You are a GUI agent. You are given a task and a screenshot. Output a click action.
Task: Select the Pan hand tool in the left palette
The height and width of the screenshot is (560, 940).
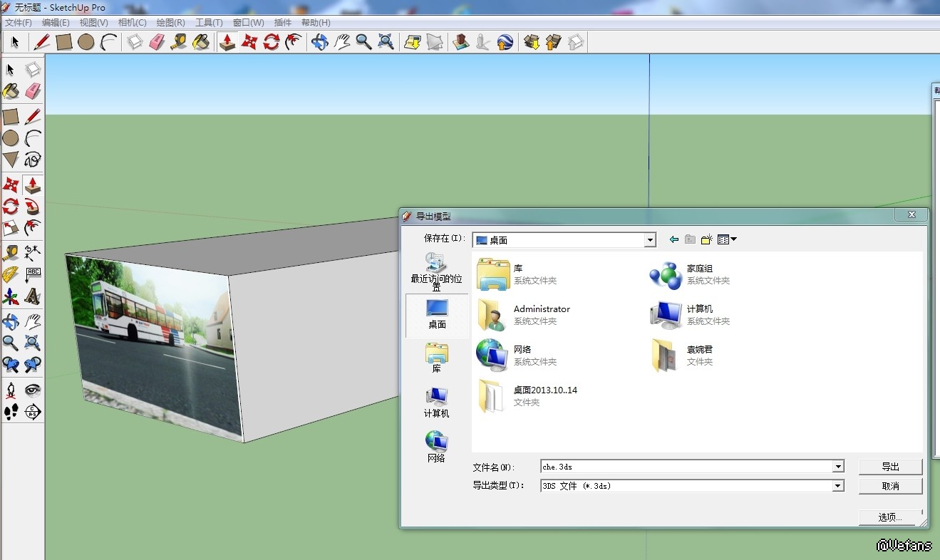pos(33,321)
